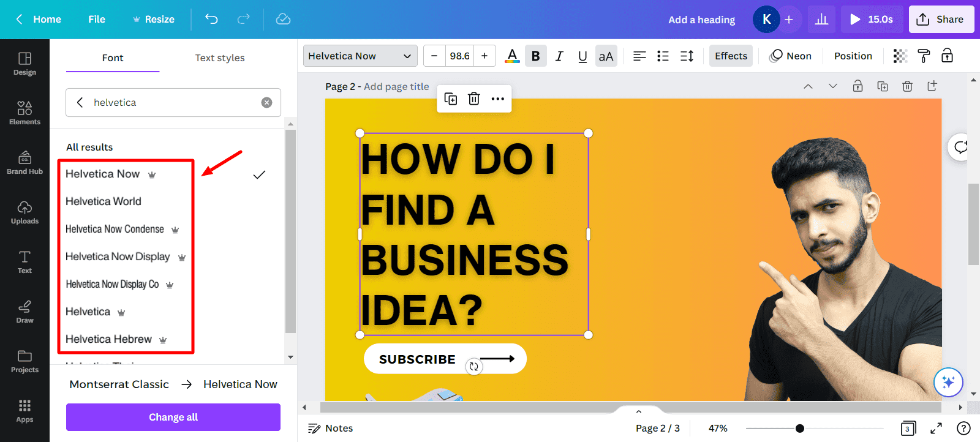Open the Uploads panel
This screenshot has height=442, width=980.
[x=24, y=212]
